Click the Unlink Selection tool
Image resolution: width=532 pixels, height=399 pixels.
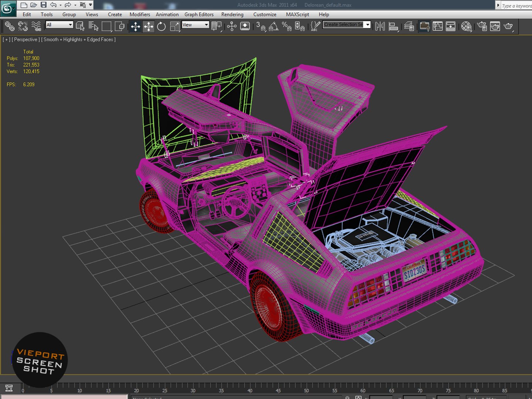tap(23, 26)
